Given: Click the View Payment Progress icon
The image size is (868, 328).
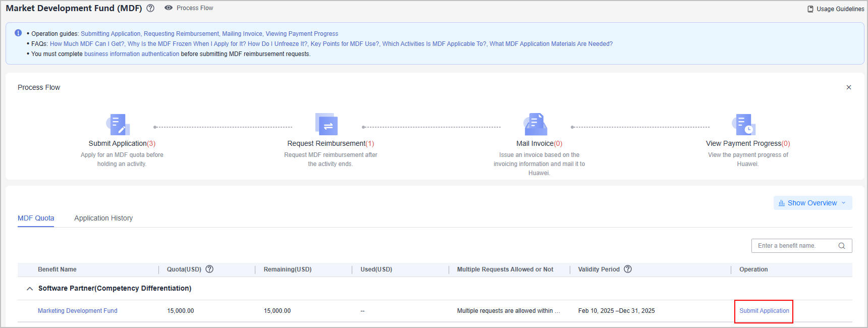Looking at the screenshot, I should 744,125.
